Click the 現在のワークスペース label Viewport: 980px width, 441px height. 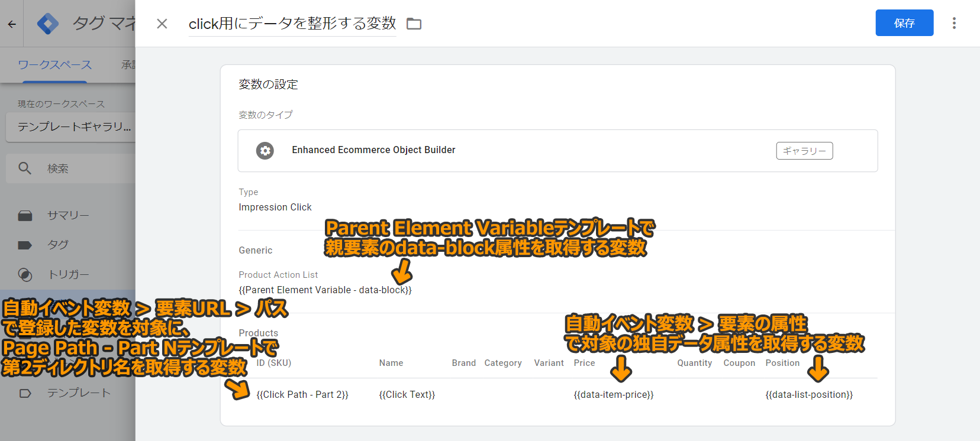pos(61,104)
